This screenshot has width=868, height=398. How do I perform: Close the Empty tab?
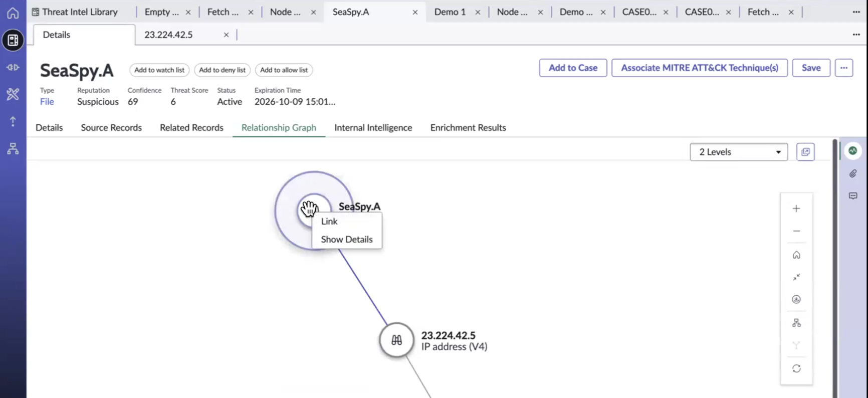coord(188,12)
